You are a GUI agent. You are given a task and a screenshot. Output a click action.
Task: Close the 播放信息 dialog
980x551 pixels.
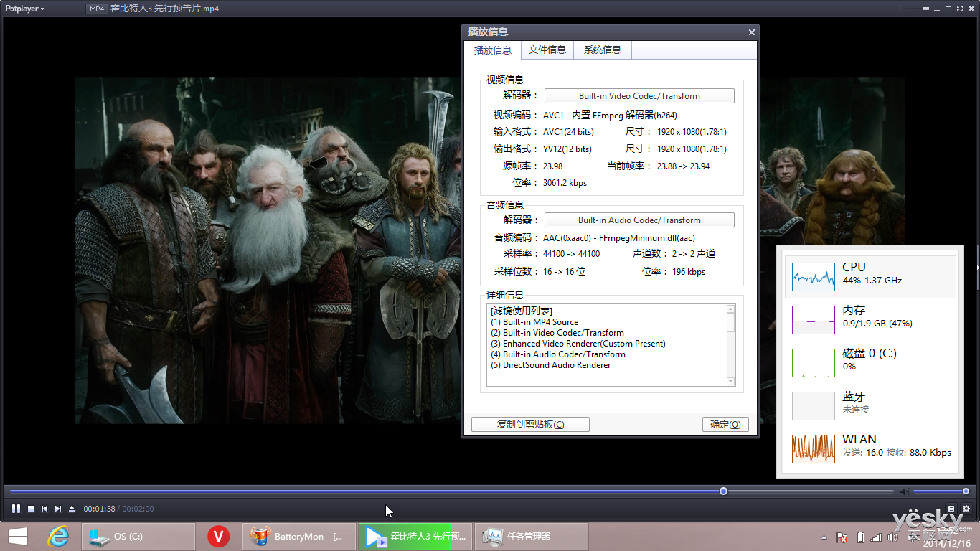pyautogui.click(x=752, y=32)
